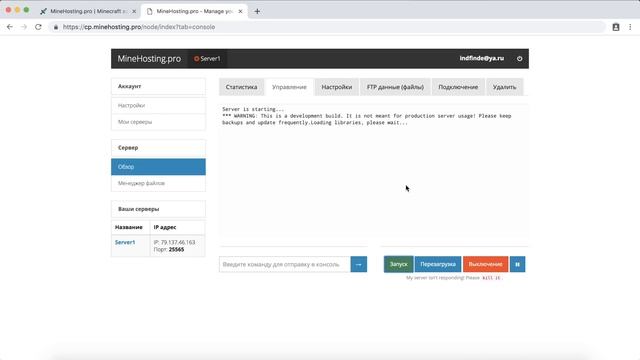Click the console command input field

point(285,264)
